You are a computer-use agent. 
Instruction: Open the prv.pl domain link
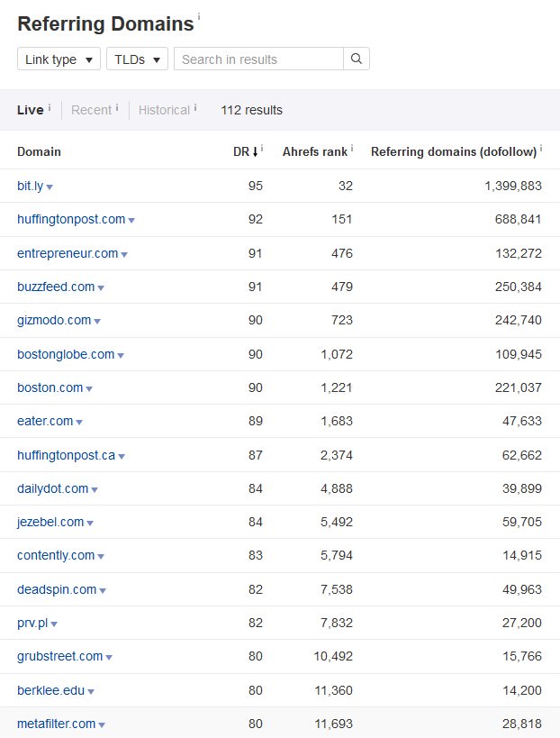point(32,623)
